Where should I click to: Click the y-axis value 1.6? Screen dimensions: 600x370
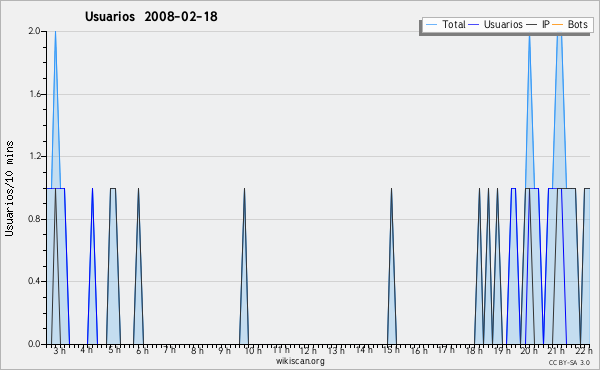(x=35, y=94)
